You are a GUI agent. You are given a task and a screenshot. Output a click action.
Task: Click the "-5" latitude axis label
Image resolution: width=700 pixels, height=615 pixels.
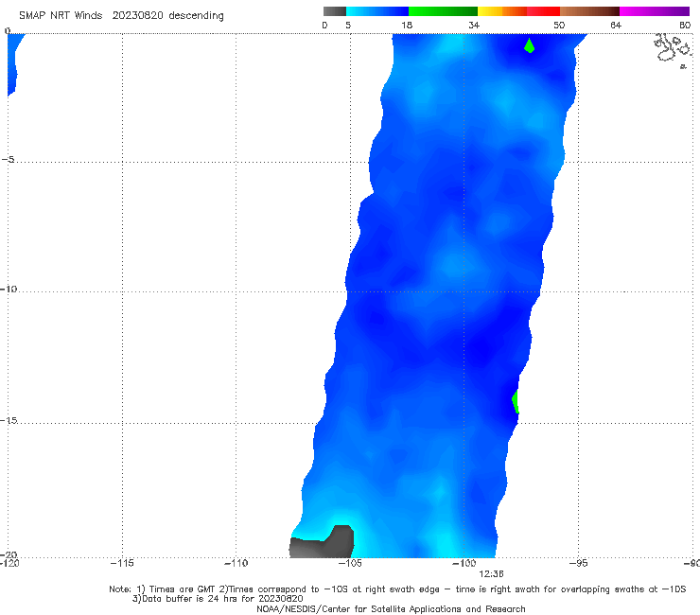pos(8,160)
